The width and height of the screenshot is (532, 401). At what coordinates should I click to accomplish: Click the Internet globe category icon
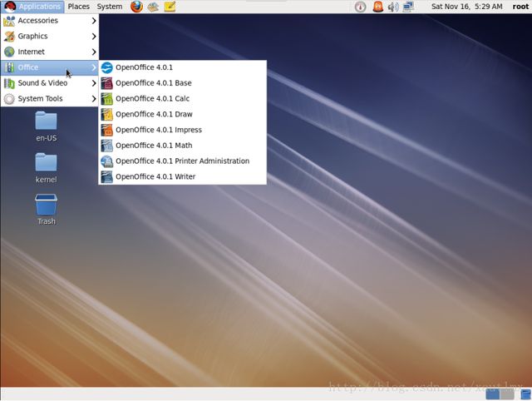9,52
